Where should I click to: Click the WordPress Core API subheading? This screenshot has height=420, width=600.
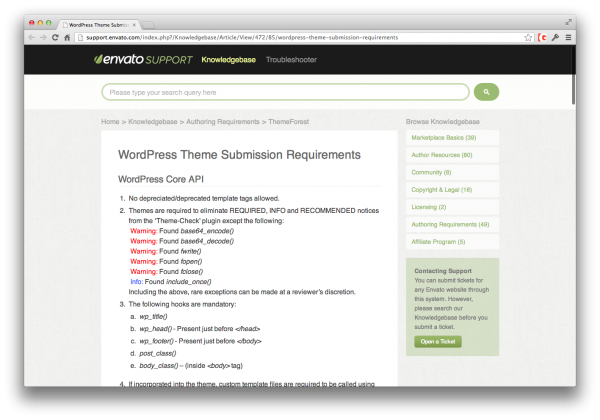point(161,179)
